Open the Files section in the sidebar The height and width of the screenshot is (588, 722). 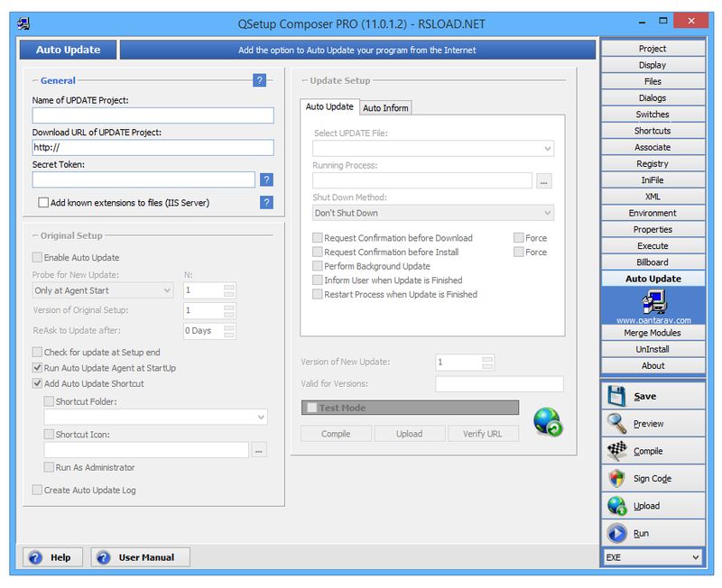(653, 81)
